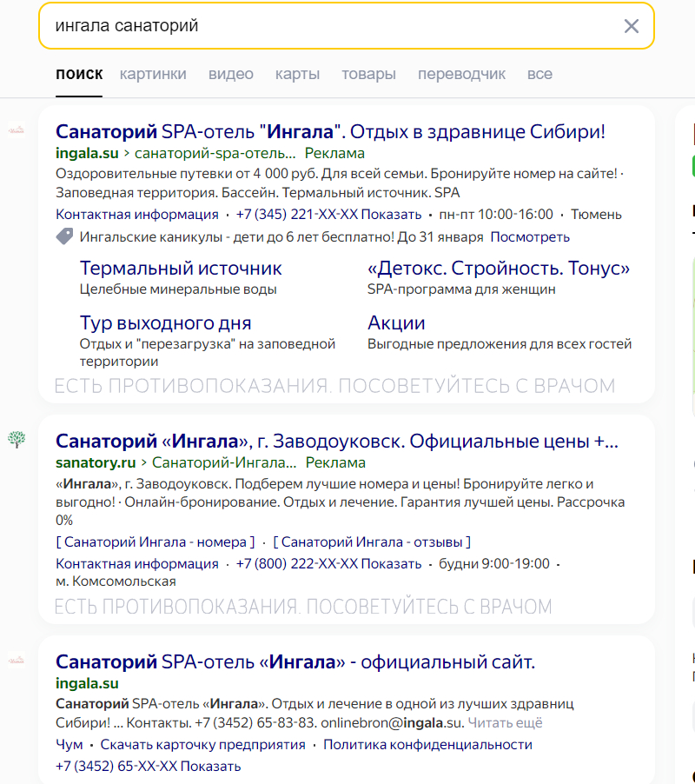This screenshot has height=784, width=695.
Task: Switch to the 'картинки' tab
Action: [x=153, y=74]
